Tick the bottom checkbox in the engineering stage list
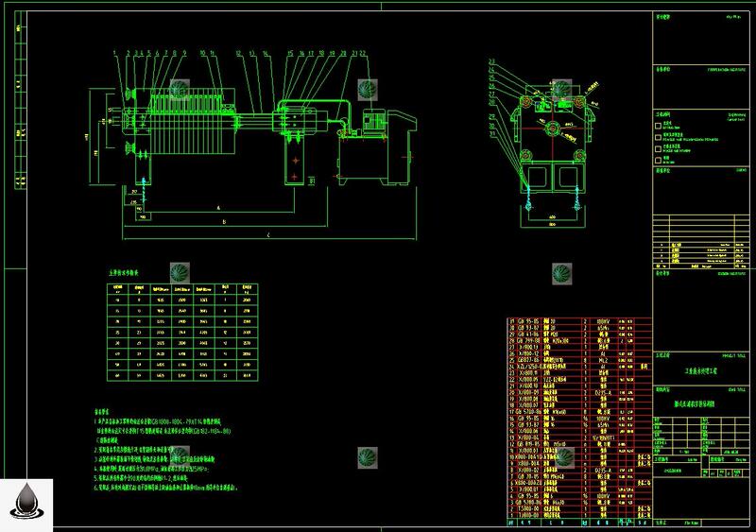 pyautogui.click(x=658, y=160)
